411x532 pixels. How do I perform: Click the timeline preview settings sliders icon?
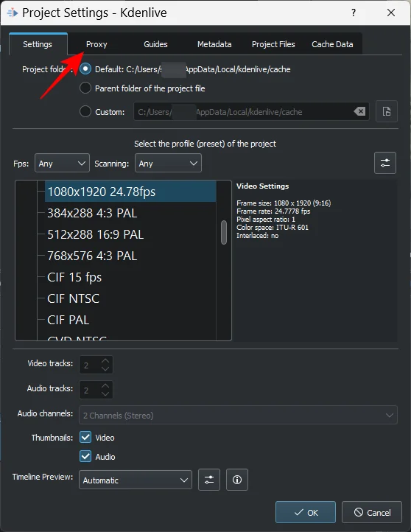click(x=209, y=480)
